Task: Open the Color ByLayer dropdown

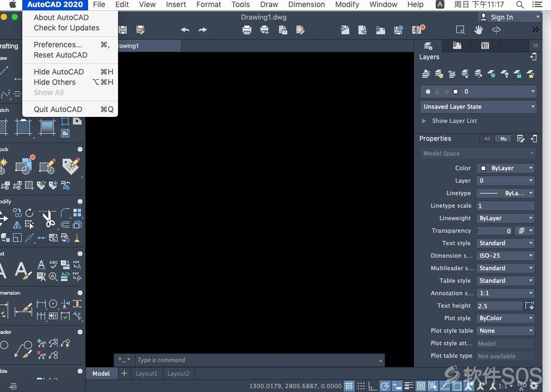Action: 506,168
